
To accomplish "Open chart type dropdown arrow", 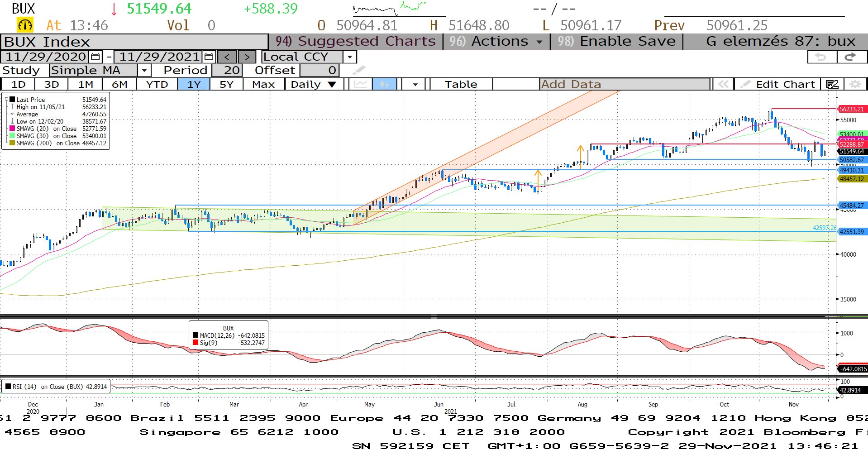I will tap(415, 84).
